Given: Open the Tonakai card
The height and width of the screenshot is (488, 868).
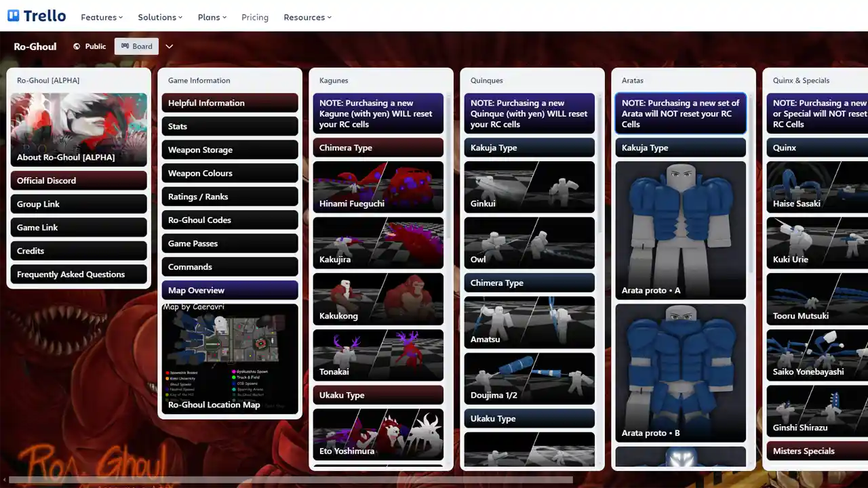Looking at the screenshot, I should point(378,355).
